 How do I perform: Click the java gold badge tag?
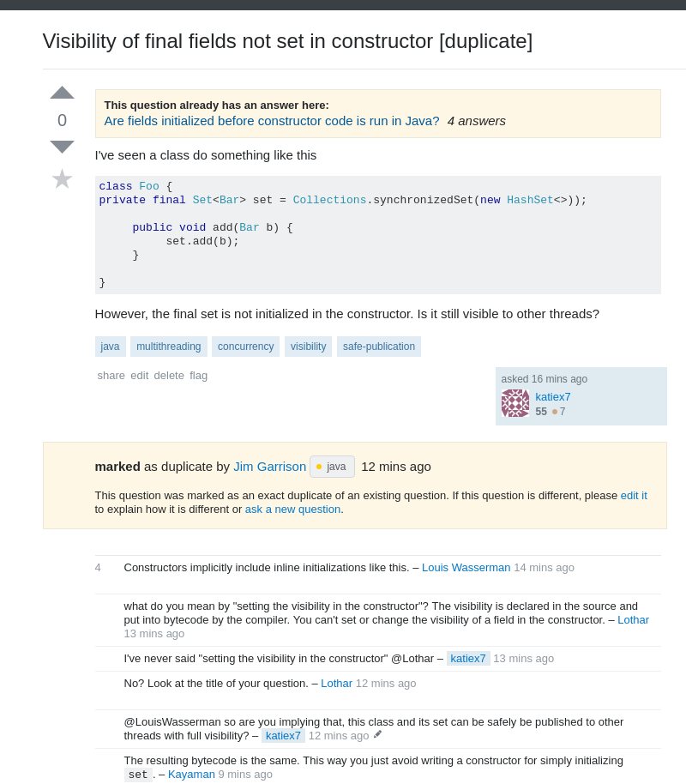(x=332, y=467)
